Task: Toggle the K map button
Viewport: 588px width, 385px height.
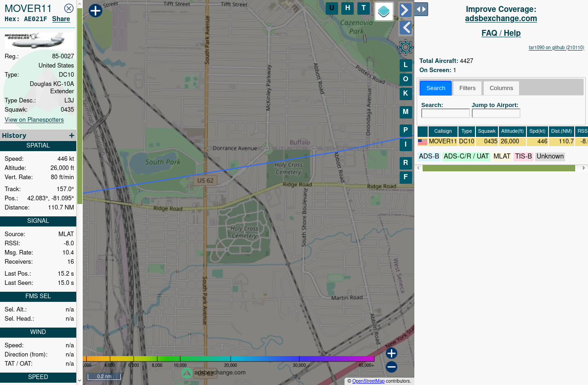Action: pos(406,94)
